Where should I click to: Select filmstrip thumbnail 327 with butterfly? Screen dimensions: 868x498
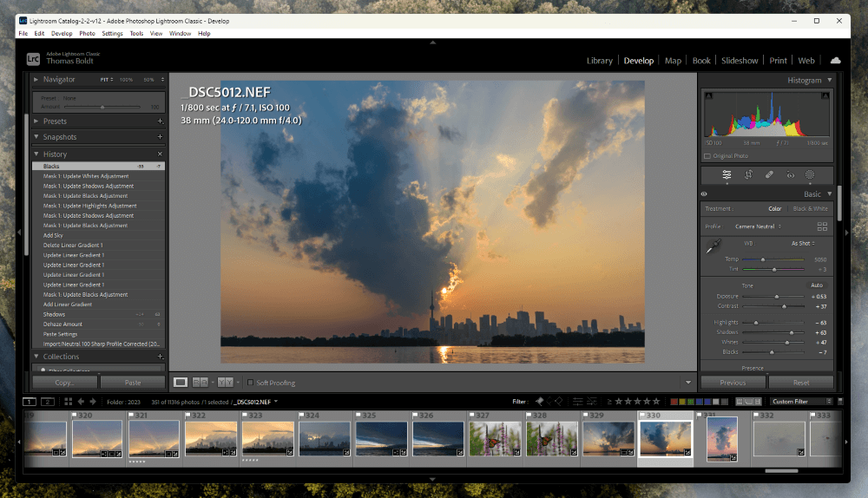click(496, 438)
